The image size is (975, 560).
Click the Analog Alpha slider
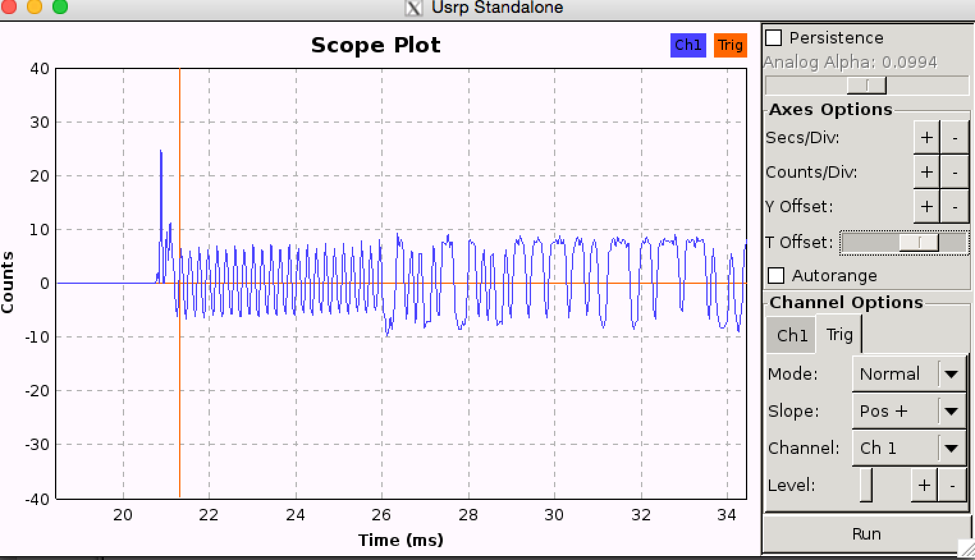(x=866, y=85)
